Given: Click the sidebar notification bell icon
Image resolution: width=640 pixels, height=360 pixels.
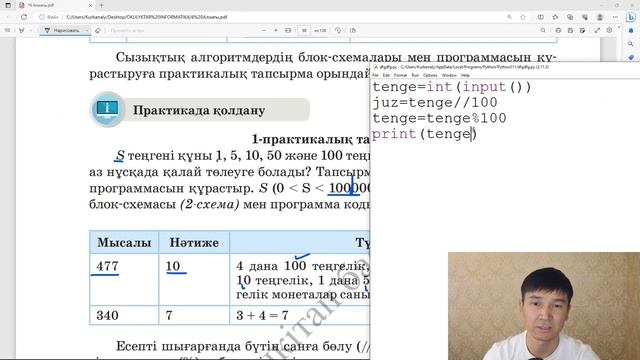Looking at the screenshot, I should pos(631,31).
